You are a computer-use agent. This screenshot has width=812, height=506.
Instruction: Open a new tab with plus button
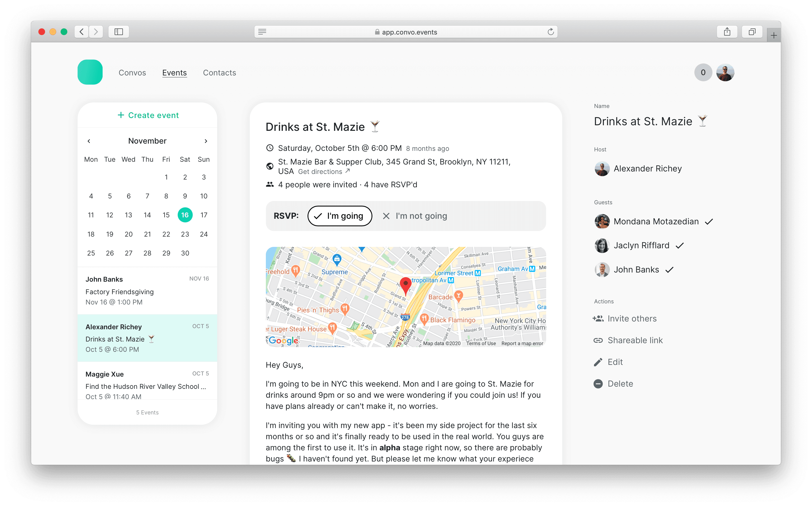(774, 35)
